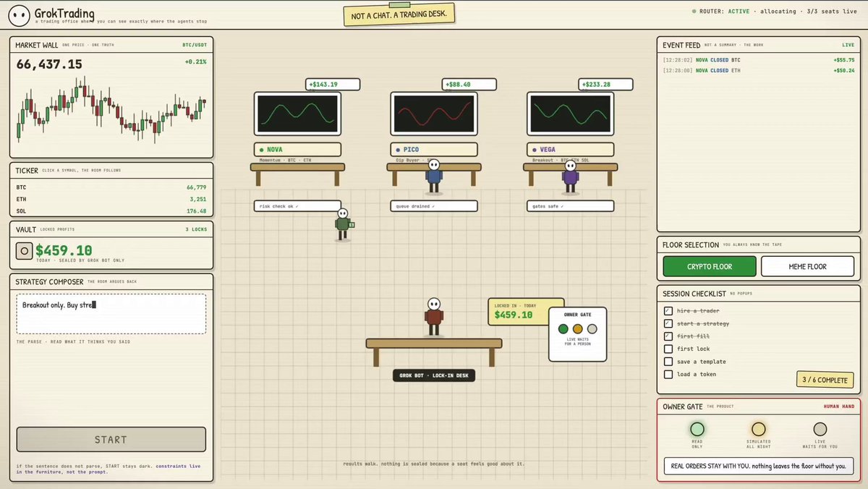
Task: Click the "queue drained" status label
Action: pos(434,206)
